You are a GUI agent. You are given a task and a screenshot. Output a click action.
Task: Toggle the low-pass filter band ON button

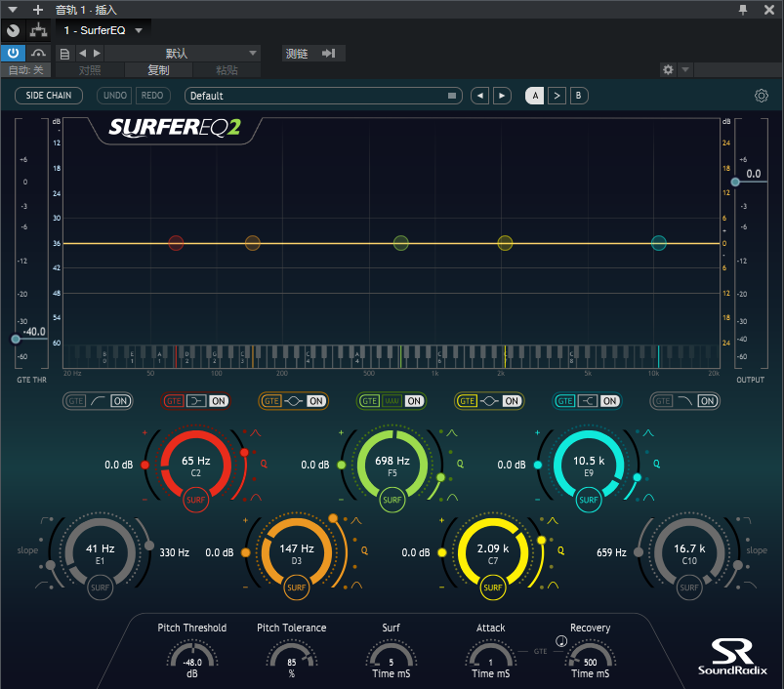tap(708, 401)
